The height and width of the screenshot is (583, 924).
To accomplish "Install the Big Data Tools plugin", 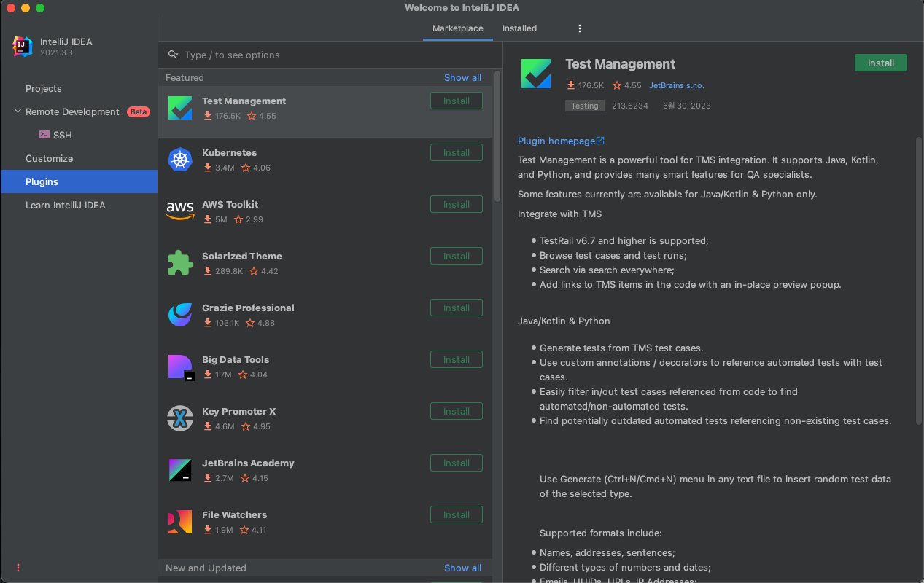I will 457,359.
